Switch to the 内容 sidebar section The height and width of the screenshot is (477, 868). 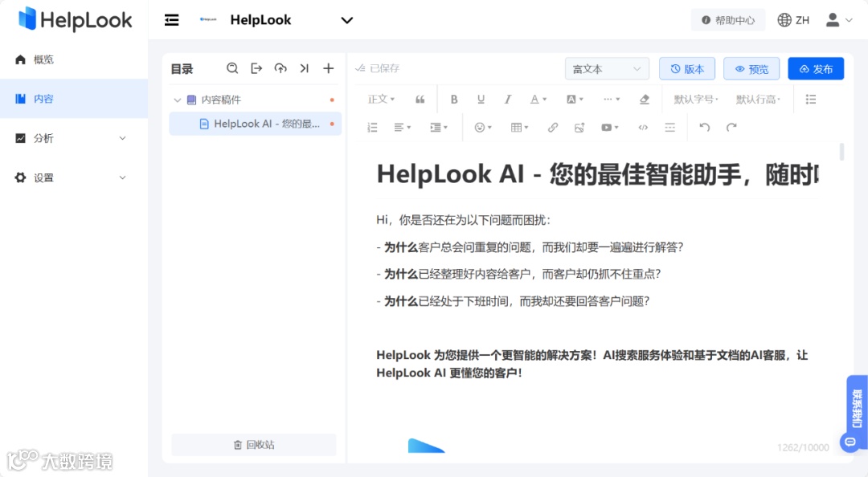tap(44, 98)
